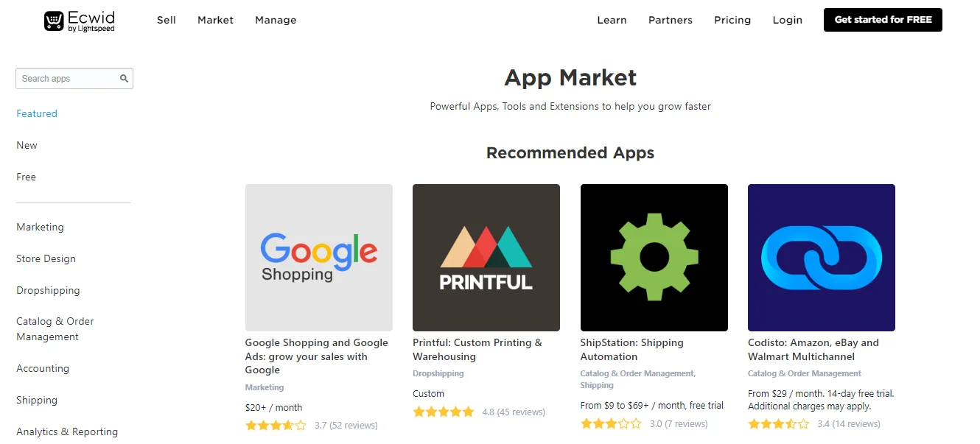Viewport: 980px width, 444px height.
Task: Click the ShipStation star rating
Action: pos(611,424)
